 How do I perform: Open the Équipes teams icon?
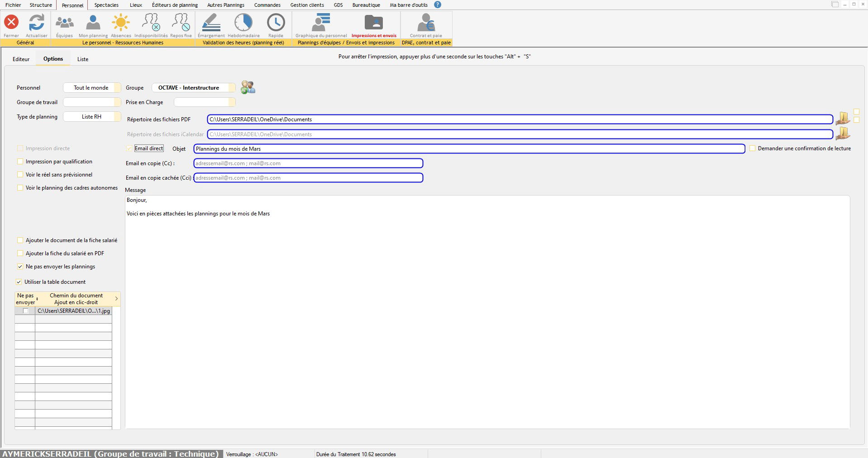pos(64,22)
